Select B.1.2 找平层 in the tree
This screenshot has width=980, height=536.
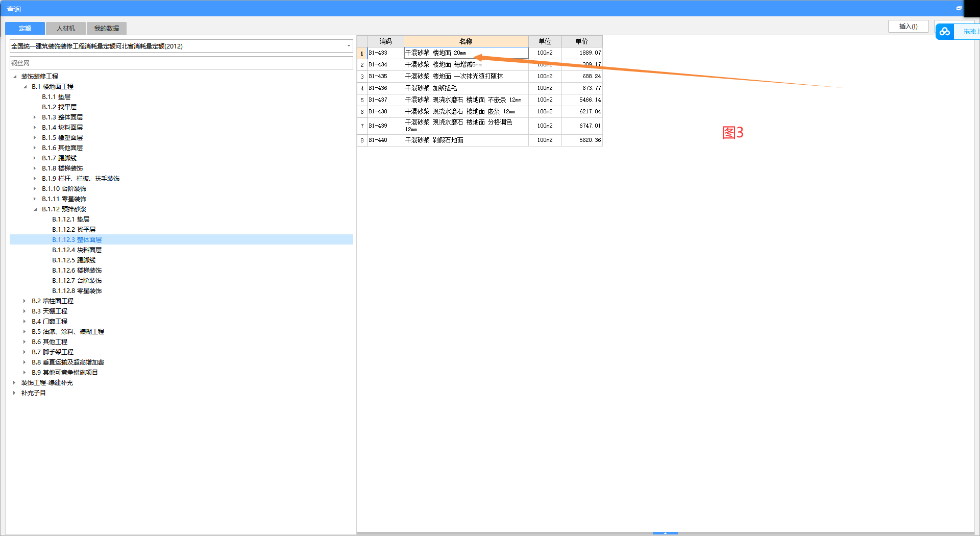59,107
